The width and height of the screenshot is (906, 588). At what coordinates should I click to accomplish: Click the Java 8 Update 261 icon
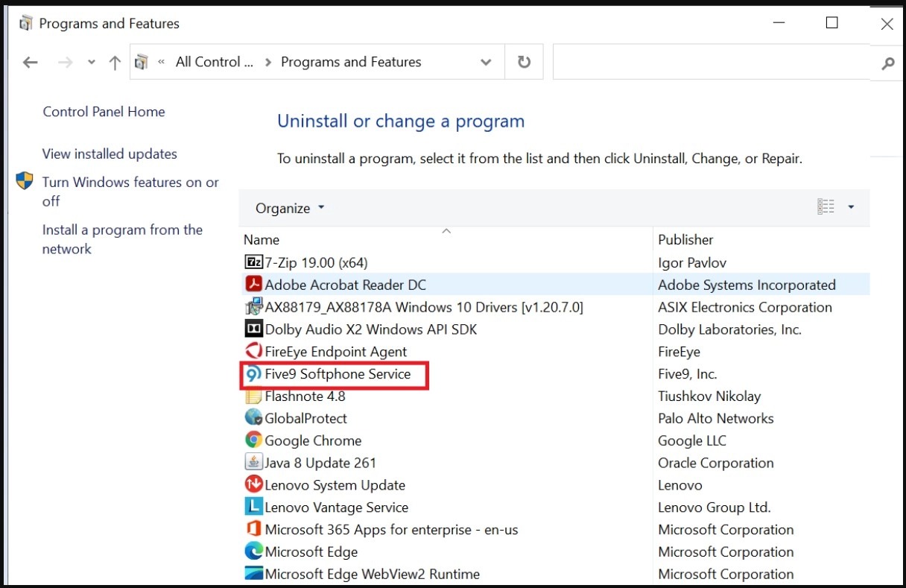[x=253, y=463]
